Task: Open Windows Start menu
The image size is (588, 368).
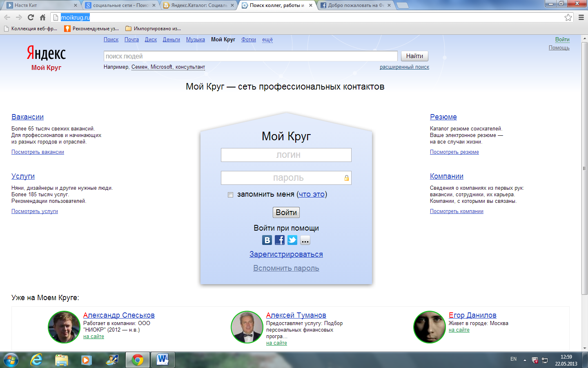Action: pyautogui.click(x=11, y=360)
